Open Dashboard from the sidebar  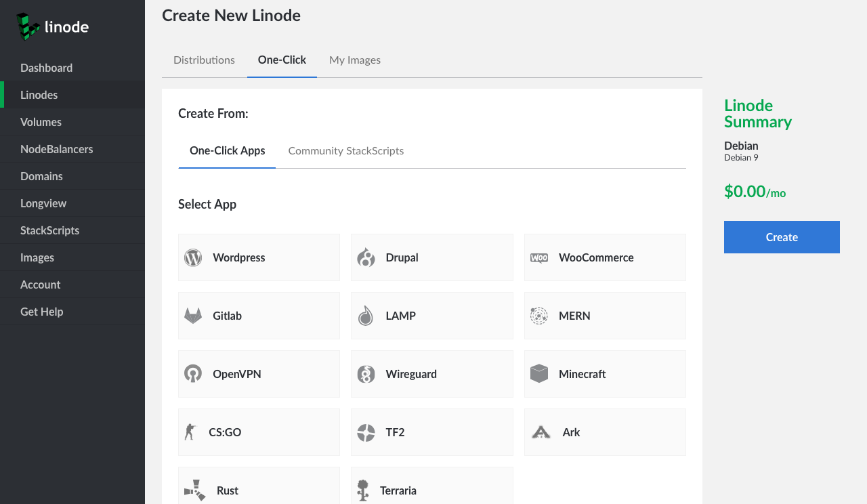46,68
